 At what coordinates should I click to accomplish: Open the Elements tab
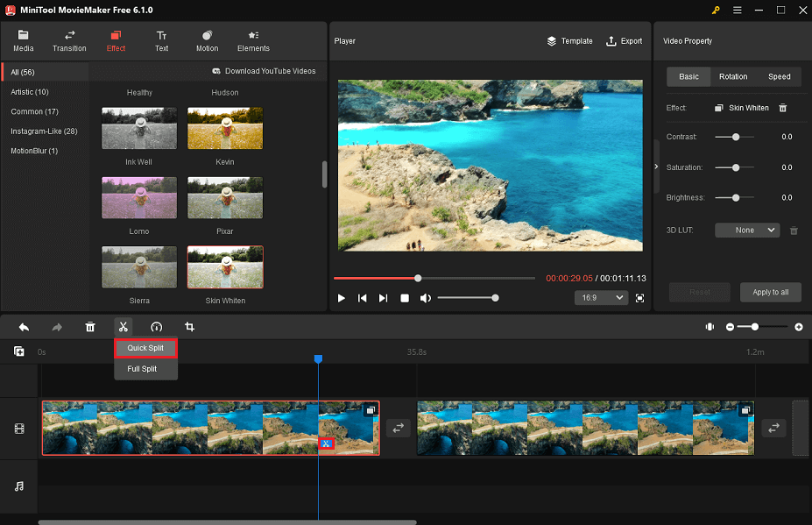[x=253, y=41]
